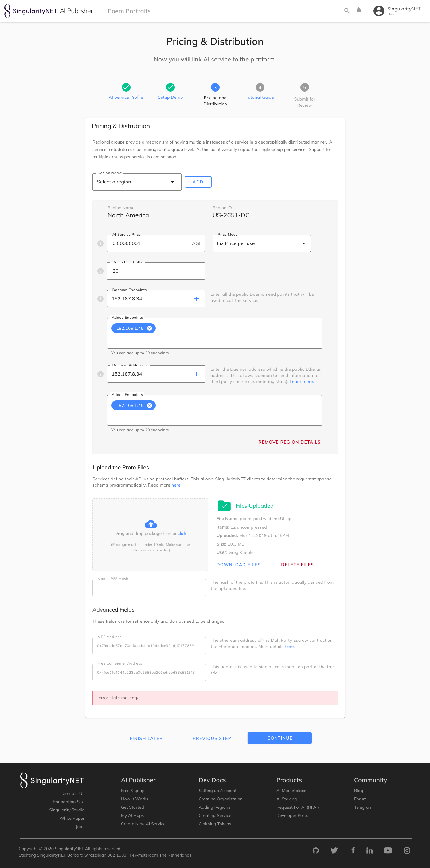Image resolution: width=430 pixels, height=868 pixels.
Task: Open Blog community link
Action: point(358,791)
